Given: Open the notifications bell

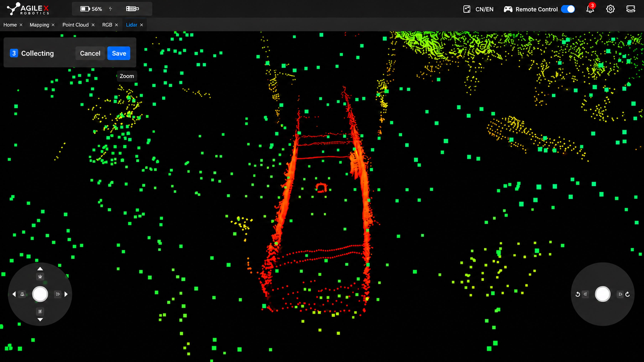Looking at the screenshot, I should pyautogui.click(x=590, y=9).
